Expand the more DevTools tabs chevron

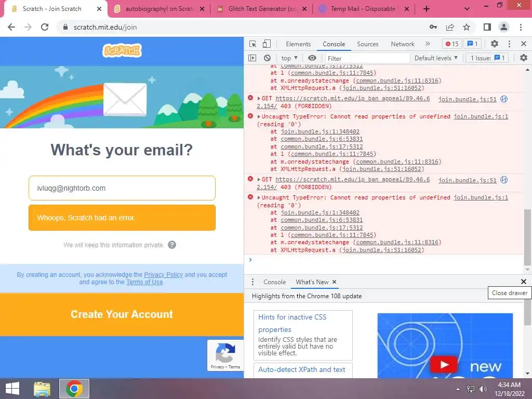[428, 44]
